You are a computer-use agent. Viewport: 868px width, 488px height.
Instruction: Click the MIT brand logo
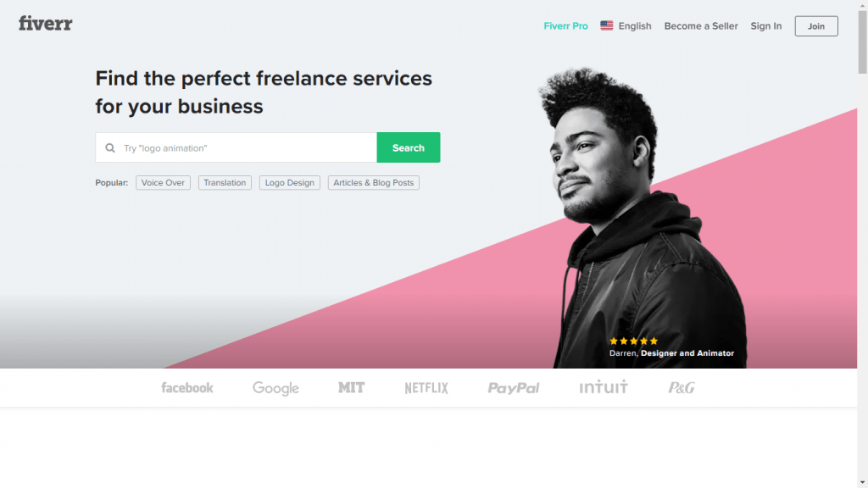pos(352,388)
